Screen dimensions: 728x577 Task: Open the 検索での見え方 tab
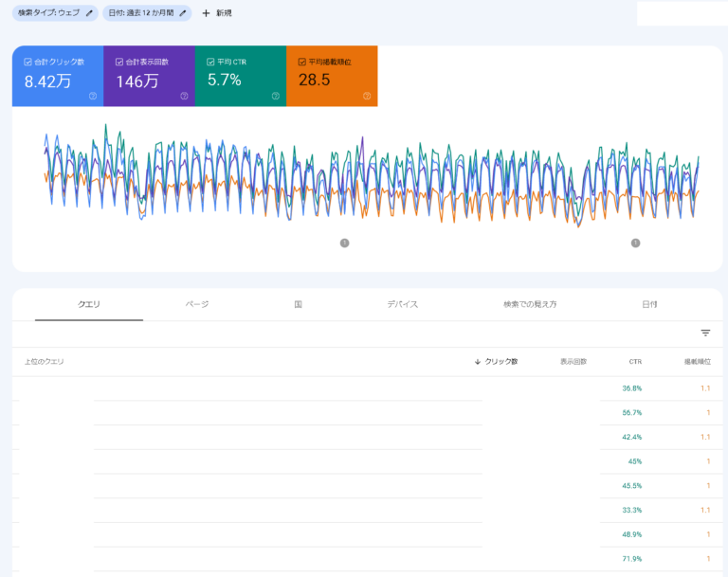tap(530, 304)
